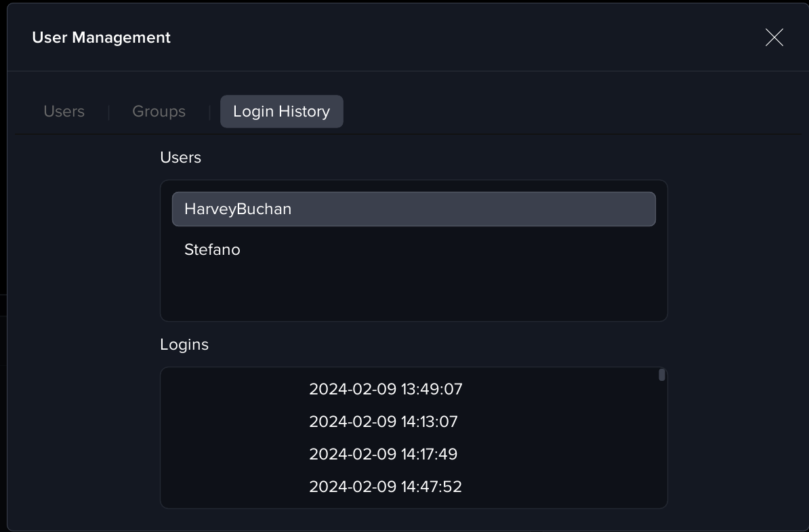
Task: Click the "User Management" dialog title
Action: 102,37
